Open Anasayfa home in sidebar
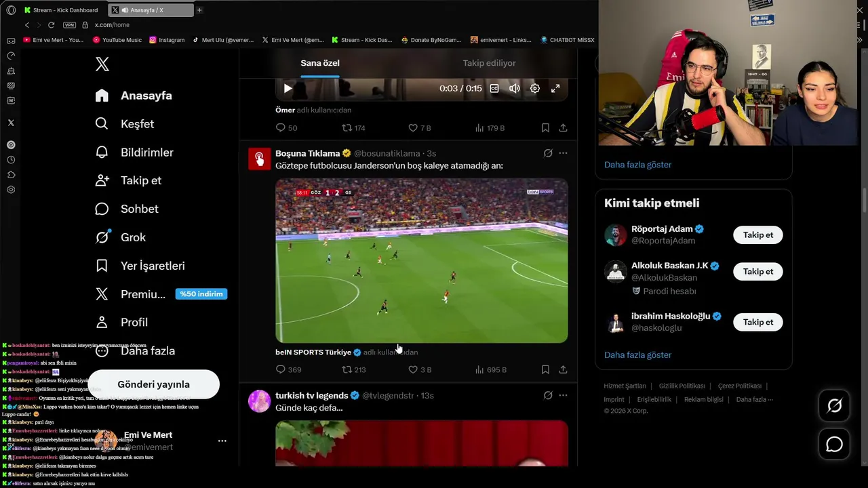Viewport: 868px width, 488px height. click(134, 96)
